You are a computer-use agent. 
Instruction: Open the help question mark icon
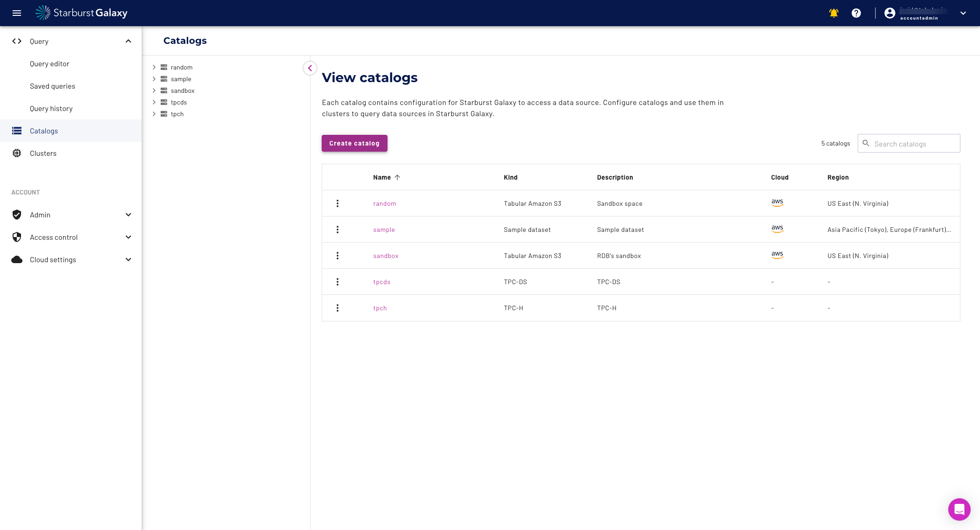click(x=856, y=13)
